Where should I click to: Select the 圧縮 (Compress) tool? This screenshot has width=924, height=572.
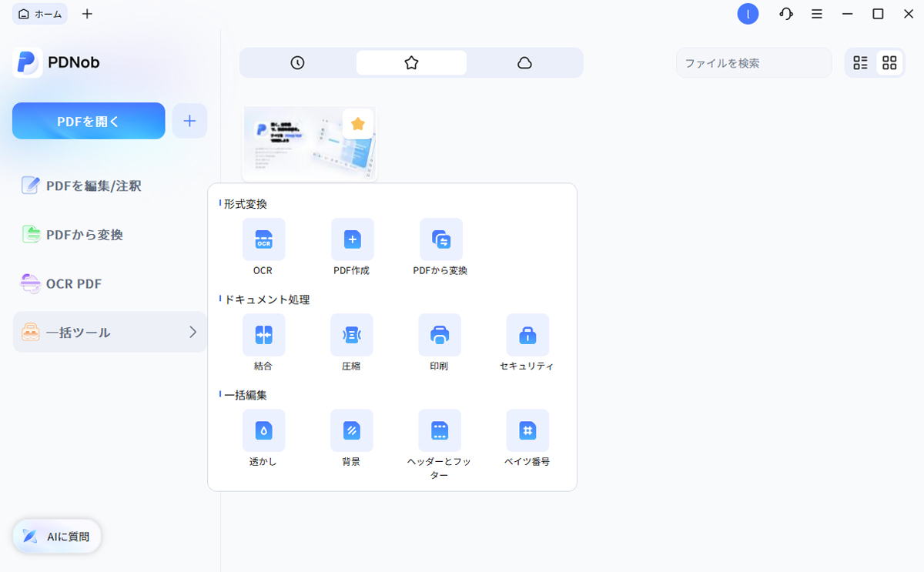(352, 335)
